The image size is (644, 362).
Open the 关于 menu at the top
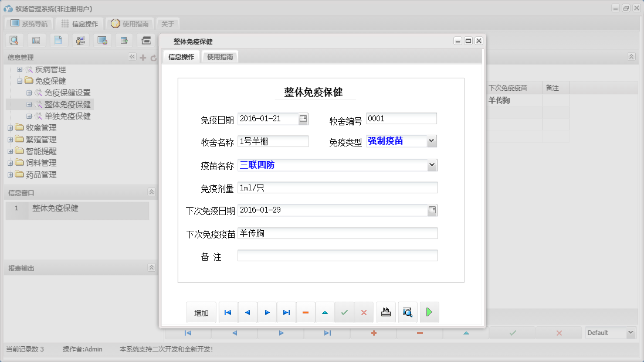[x=166, y=24]
